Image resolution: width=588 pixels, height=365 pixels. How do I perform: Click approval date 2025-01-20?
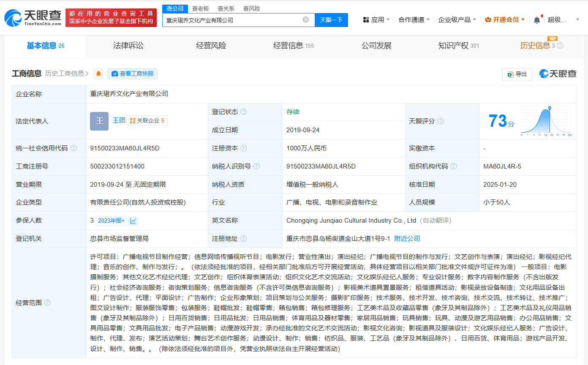pos(500,185)
